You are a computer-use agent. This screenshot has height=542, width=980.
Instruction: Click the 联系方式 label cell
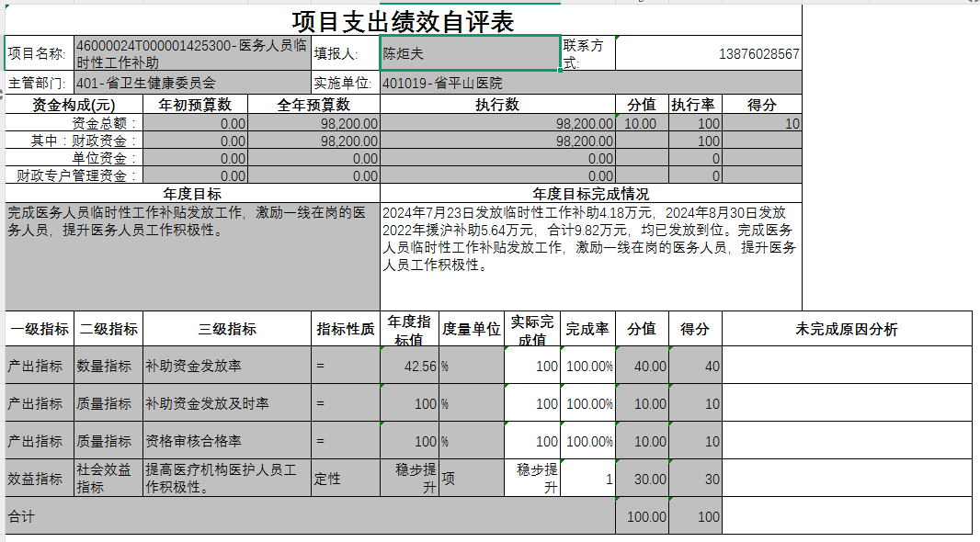tap(587, 54)
